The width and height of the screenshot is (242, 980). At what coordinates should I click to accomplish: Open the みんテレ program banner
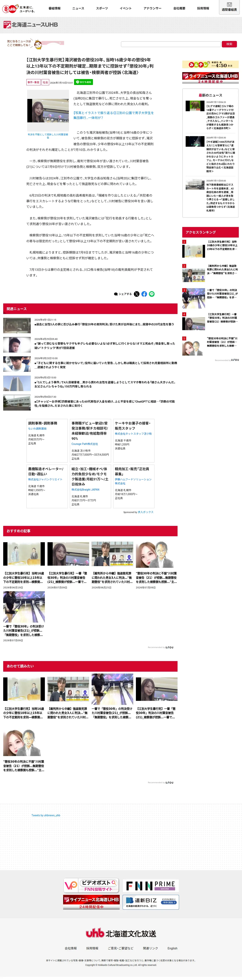[211, 65]
